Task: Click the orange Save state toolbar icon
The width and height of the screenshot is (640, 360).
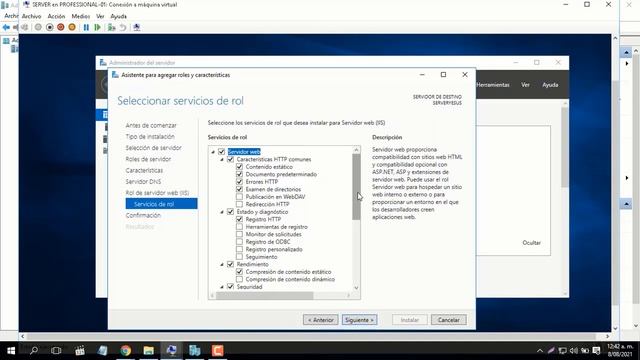Action: coord(72,27)
